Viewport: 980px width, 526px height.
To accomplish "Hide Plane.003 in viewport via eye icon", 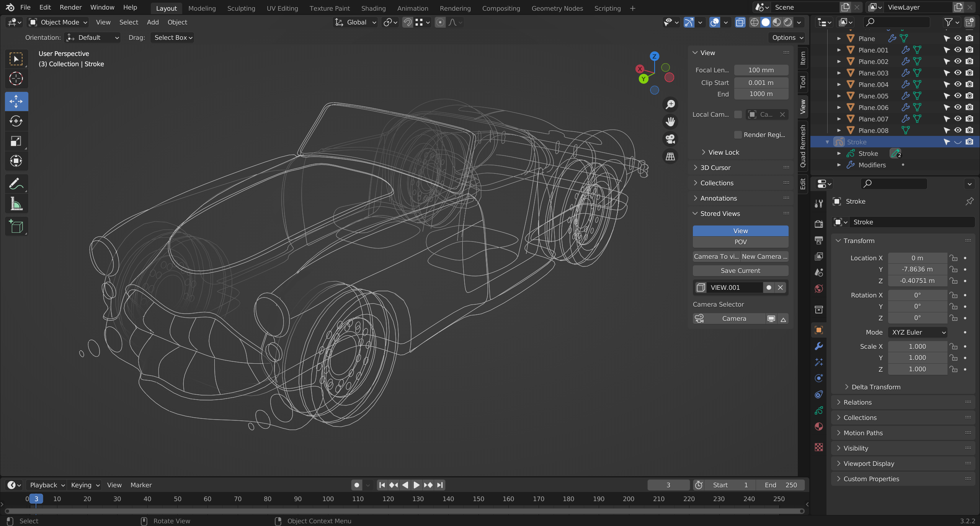I will [958, 73].
